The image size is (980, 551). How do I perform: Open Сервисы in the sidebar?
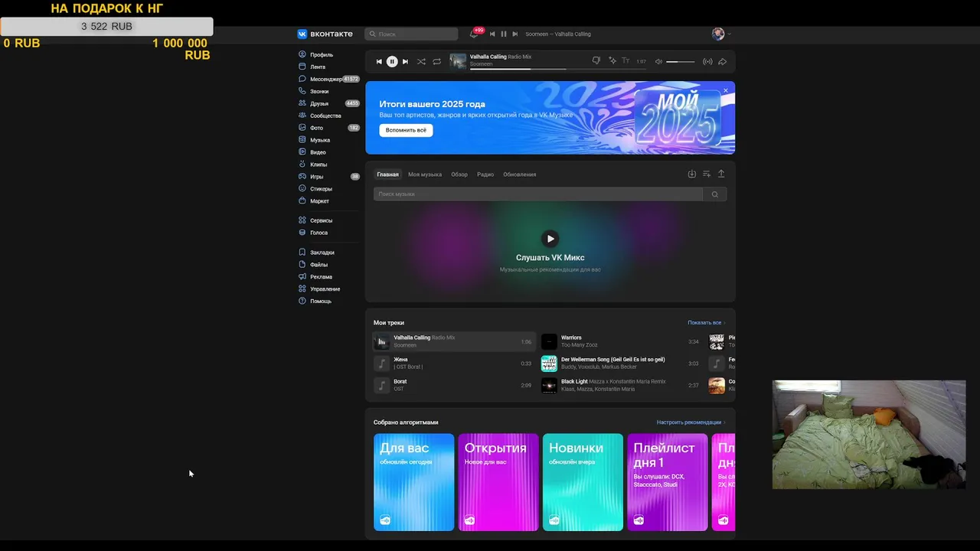coord(321,221)
